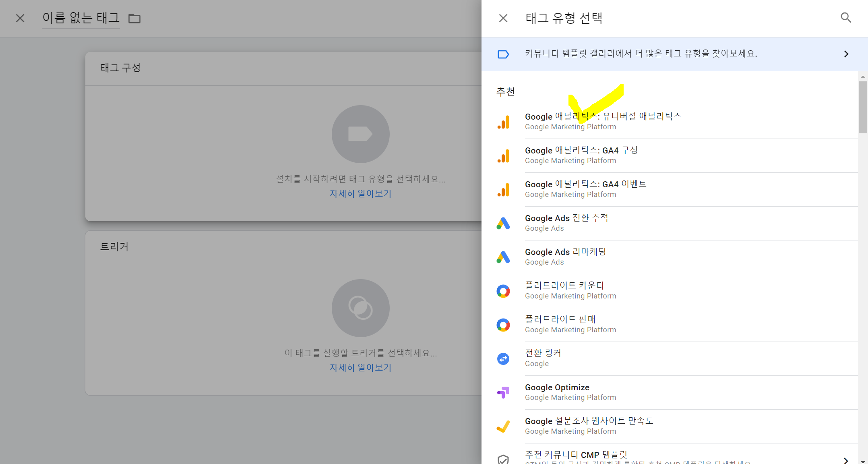This screenshot has width=868, height=464.
Task: Click the 이름 없는 태그 name field
Action: pos(81,18)
